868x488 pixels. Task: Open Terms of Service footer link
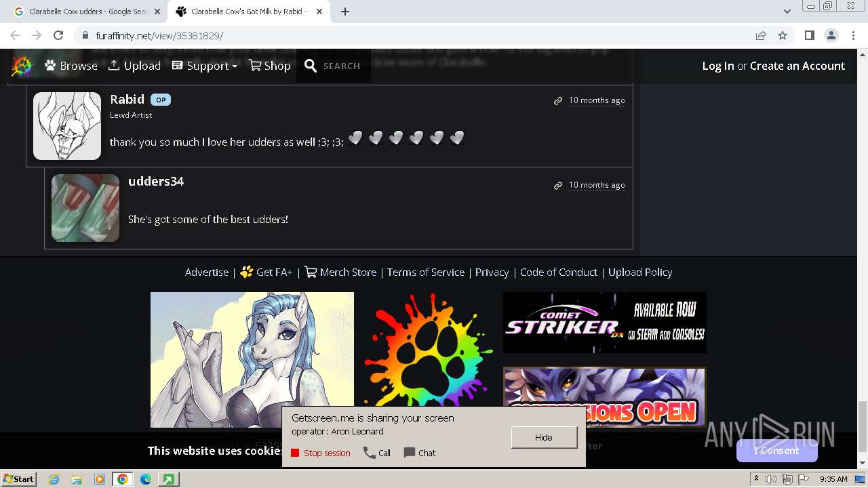(426, 272)
